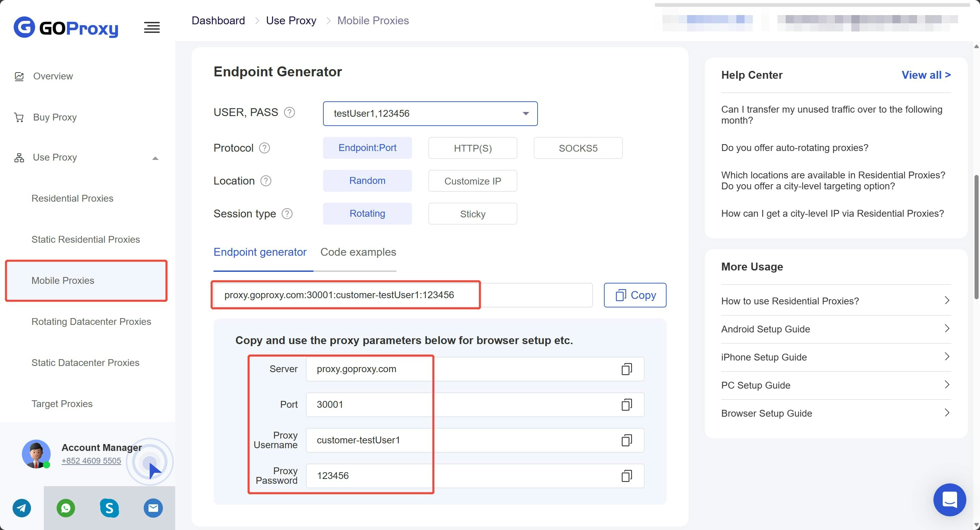
Task: Open the USER, PASS dropdown
Action: pyautogui.click(x=430, y=113)
